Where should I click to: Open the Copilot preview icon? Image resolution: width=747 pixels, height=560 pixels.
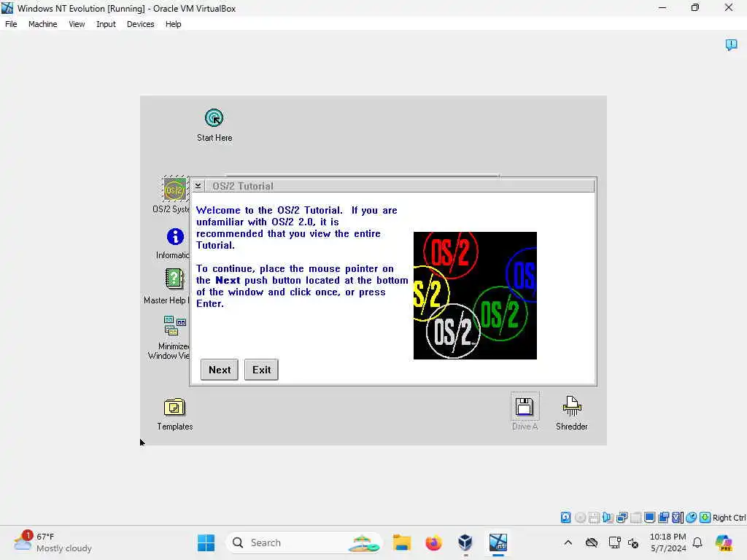[x=724, y=542]
